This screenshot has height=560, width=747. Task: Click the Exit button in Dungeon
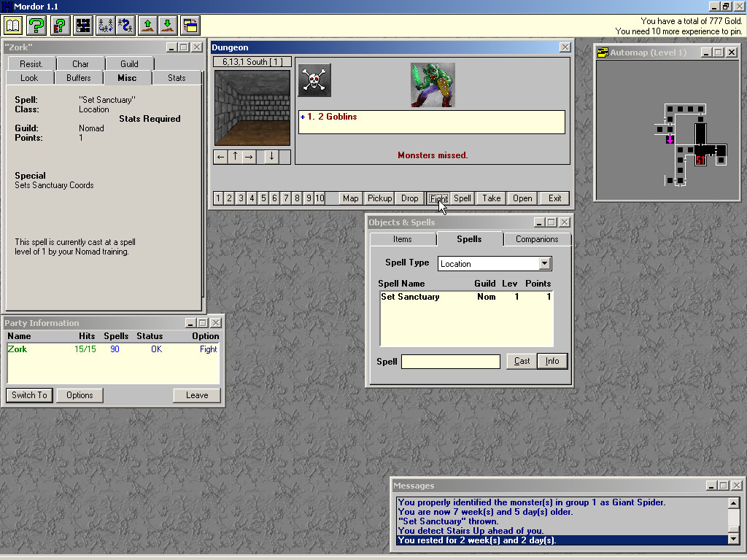coord(555,198)
